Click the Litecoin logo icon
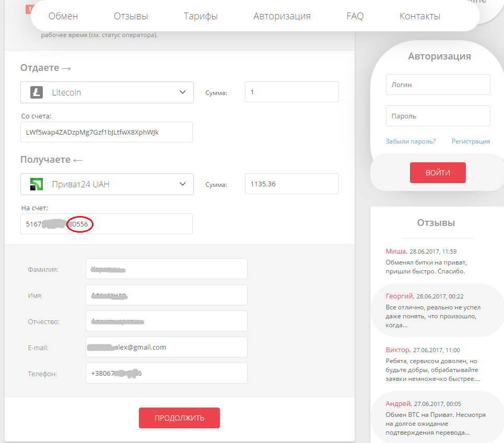Image resolution: width=504 pixels, height=443 pixels. (x=37, y=92)
